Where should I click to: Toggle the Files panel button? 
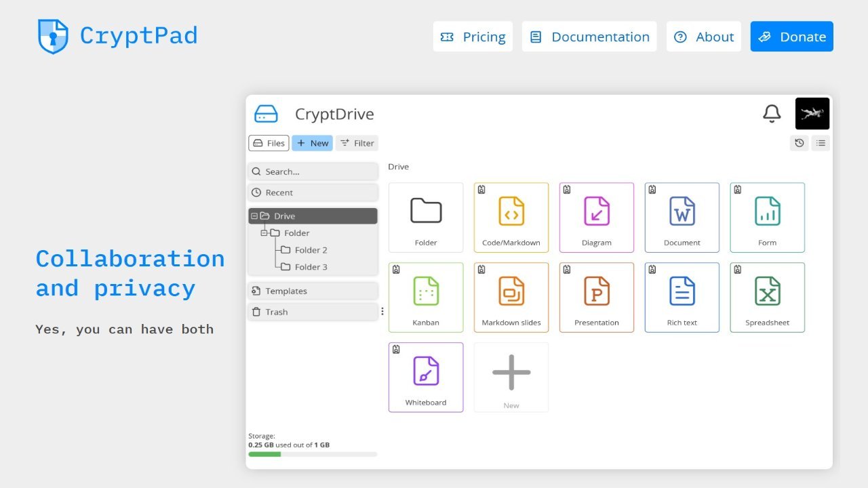tap(269, 143)
